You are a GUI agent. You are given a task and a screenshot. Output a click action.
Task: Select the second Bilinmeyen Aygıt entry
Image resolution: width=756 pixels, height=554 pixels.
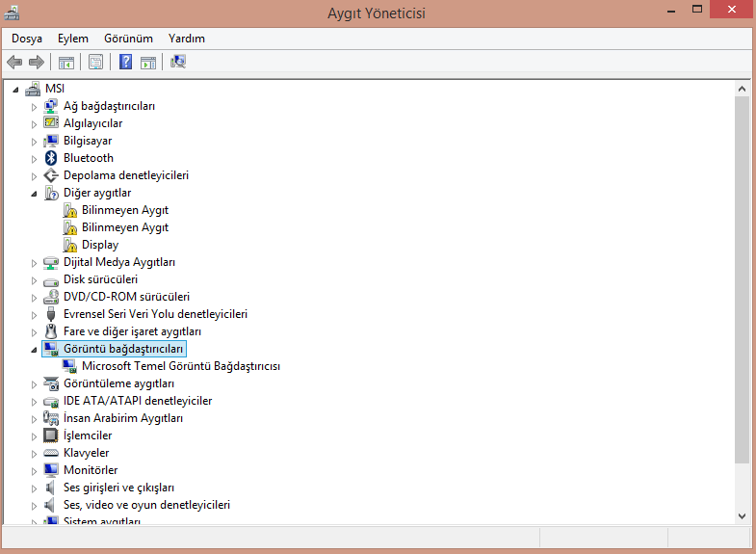(x=125, y=227)
